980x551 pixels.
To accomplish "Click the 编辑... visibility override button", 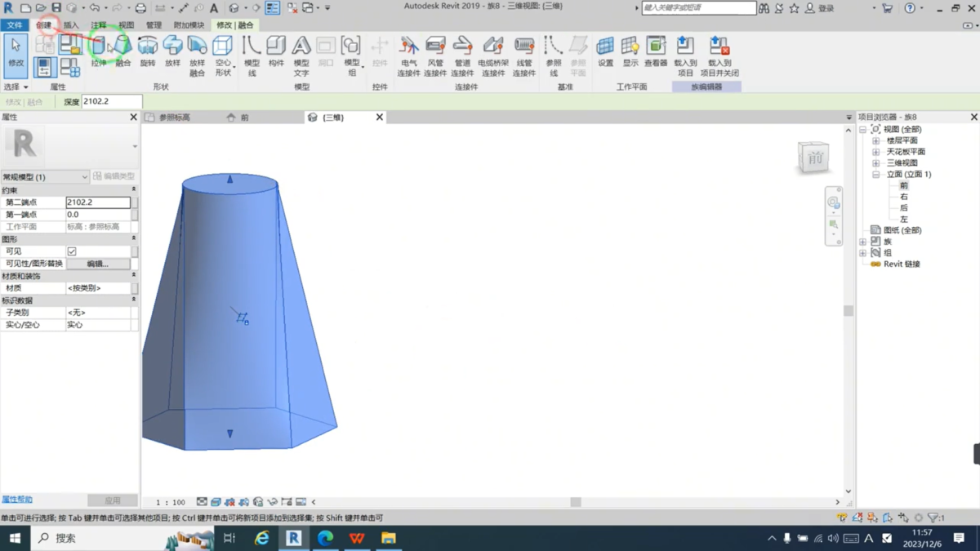I will pyautogui.click(x=98, y=264).
